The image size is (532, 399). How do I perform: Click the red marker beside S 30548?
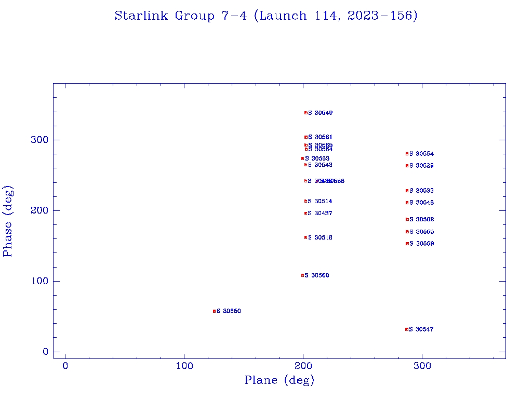click(x=407, y=203)
